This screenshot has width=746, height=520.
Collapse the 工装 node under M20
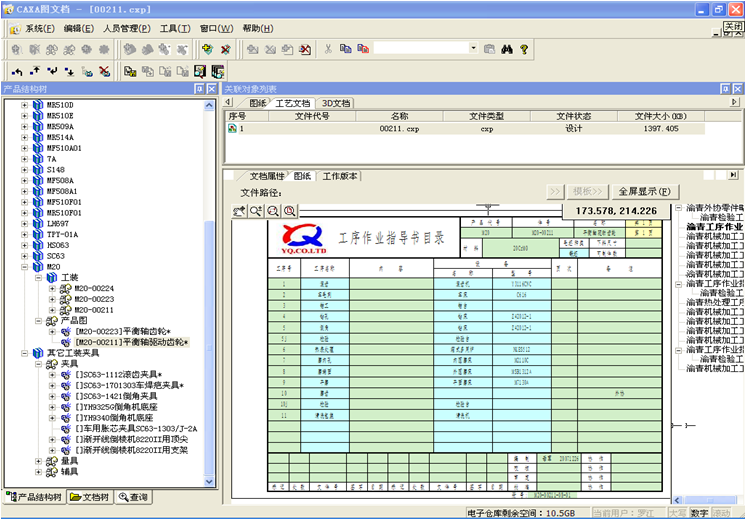point(39,278)
